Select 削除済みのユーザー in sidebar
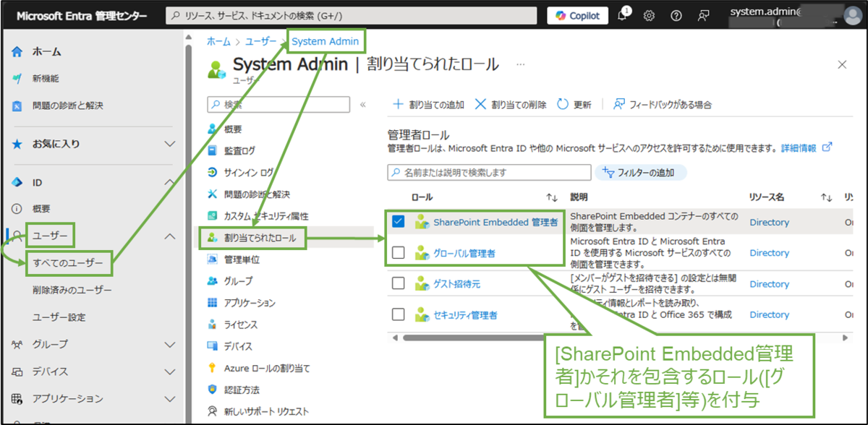868x425 pixels. point(72,290)
